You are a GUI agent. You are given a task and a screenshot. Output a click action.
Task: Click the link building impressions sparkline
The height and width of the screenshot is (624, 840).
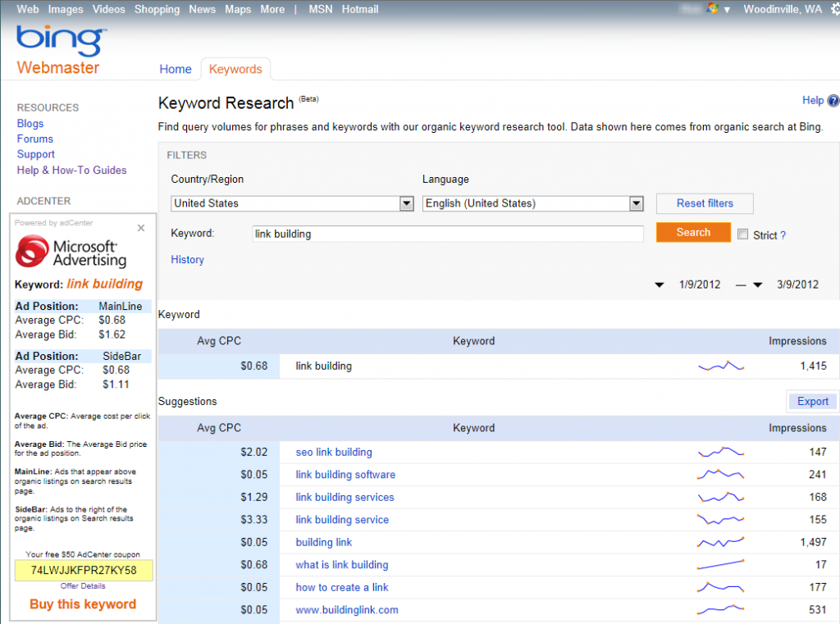coord(720,367)
